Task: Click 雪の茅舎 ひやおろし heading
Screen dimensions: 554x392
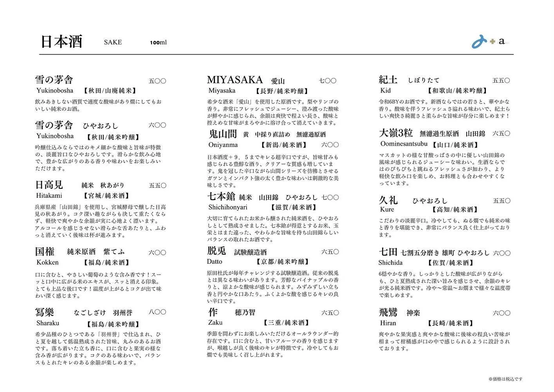Action: coord(77,125)
